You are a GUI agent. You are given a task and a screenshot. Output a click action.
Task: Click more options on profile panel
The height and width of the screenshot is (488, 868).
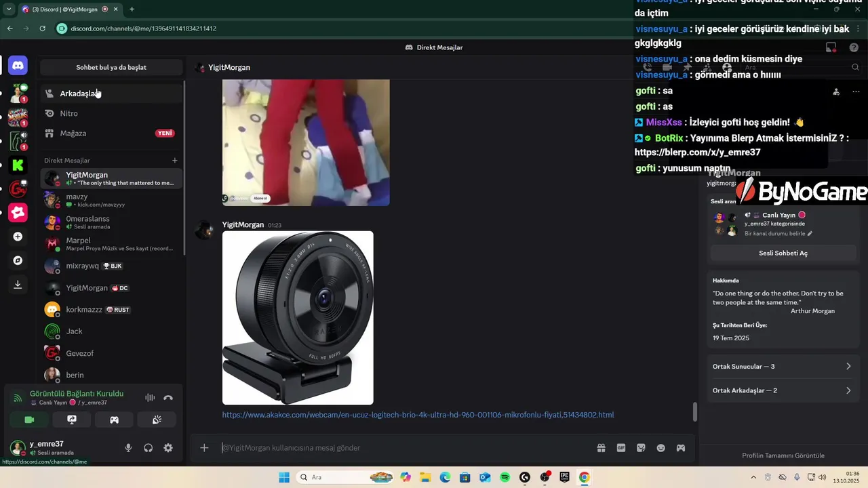pos(856,91)
